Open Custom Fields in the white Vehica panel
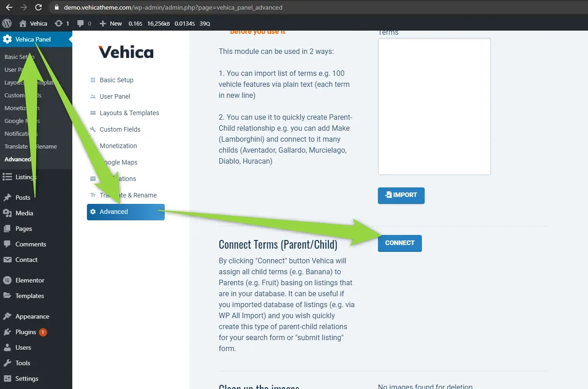 [120, 129]
